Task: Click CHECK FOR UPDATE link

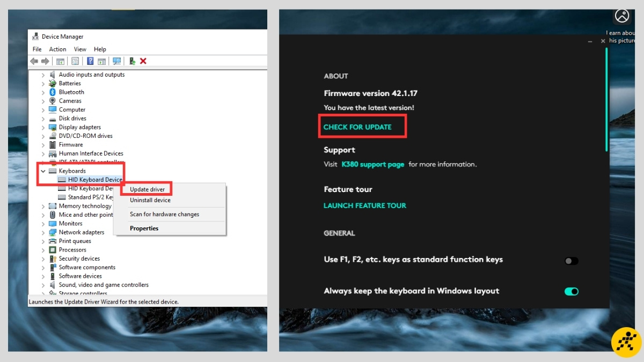Action: click(357, 127)
